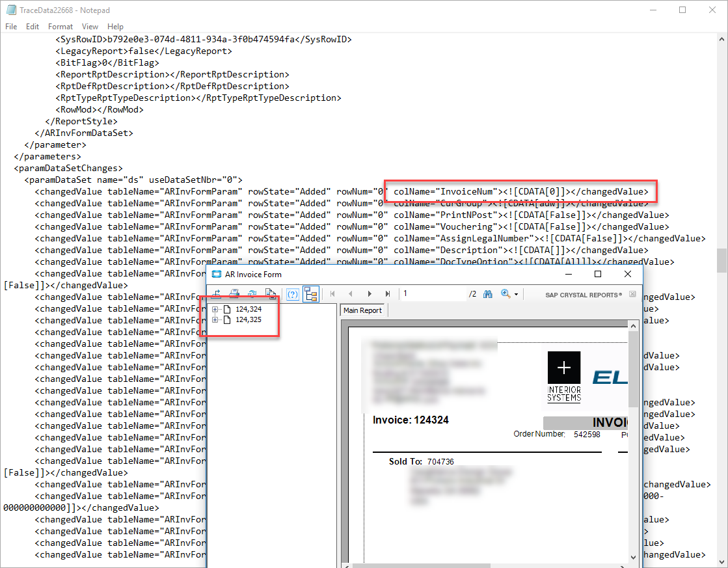The width and height of the screenshot is (728, 568).
Task: Go to last page of report
Action: point(388,294)
